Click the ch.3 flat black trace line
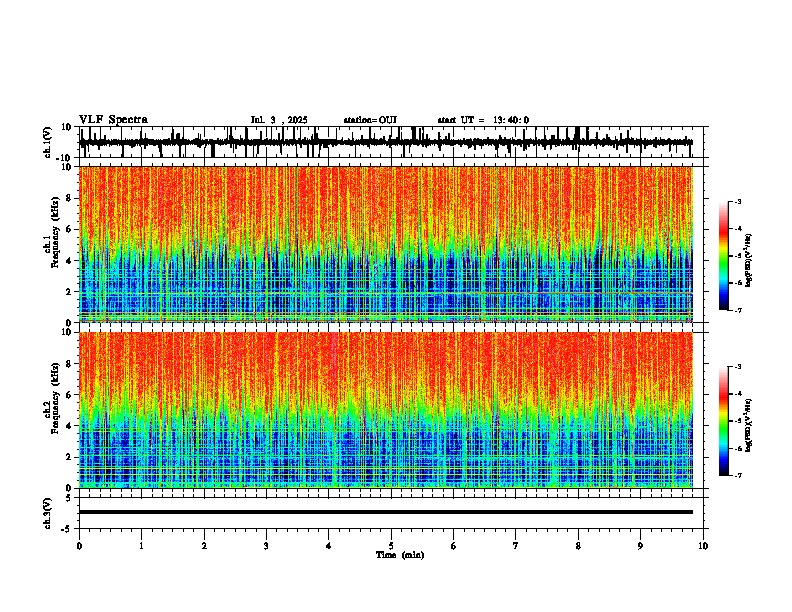Screen dimensions: 792x612 (386, 512)
